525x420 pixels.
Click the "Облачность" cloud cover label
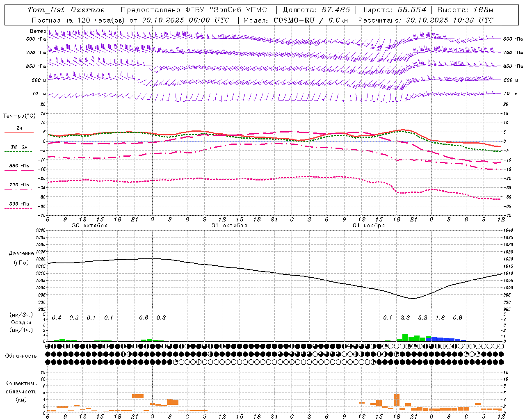click(21, 356)
